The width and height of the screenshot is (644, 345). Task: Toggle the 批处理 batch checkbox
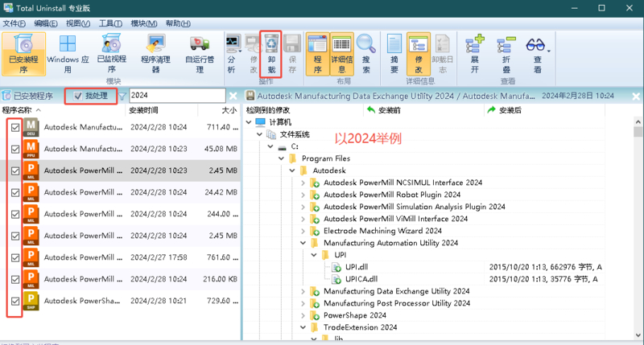(78, 97)
